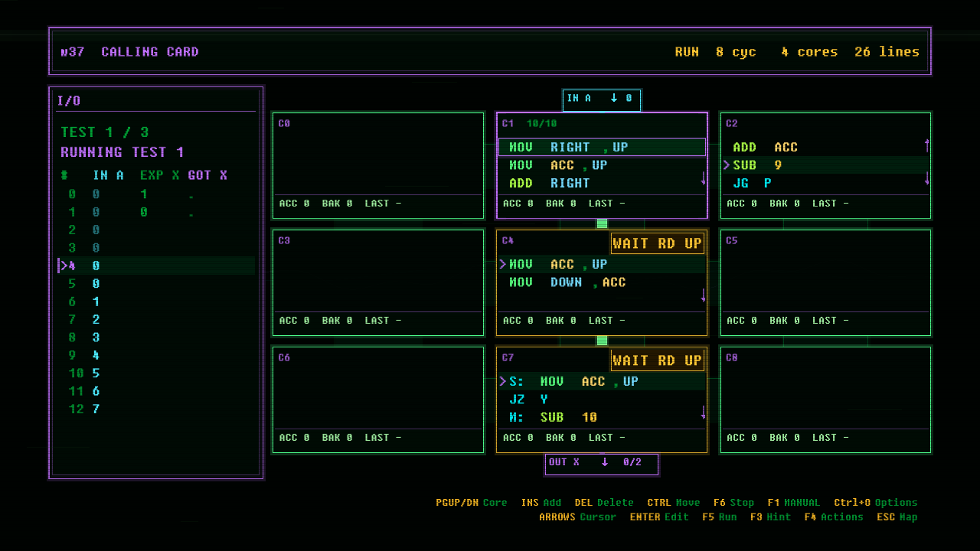Image resolution: width=980 pixels, height=551 pixels.
Task: Select ADD ACC line in C2
Action: click(x=825, y=147)
